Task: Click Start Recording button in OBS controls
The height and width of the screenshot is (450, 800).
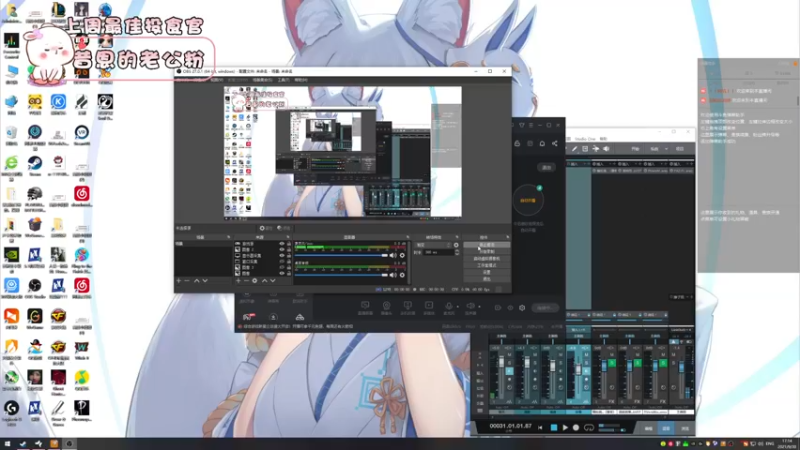Action: (486, 252)
